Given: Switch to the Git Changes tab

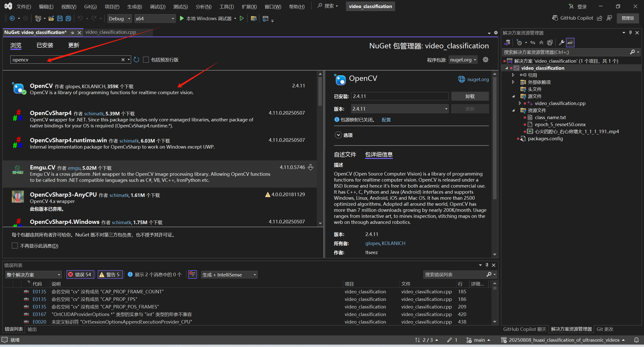Looking at the screenshot, I should pos(605,329).
